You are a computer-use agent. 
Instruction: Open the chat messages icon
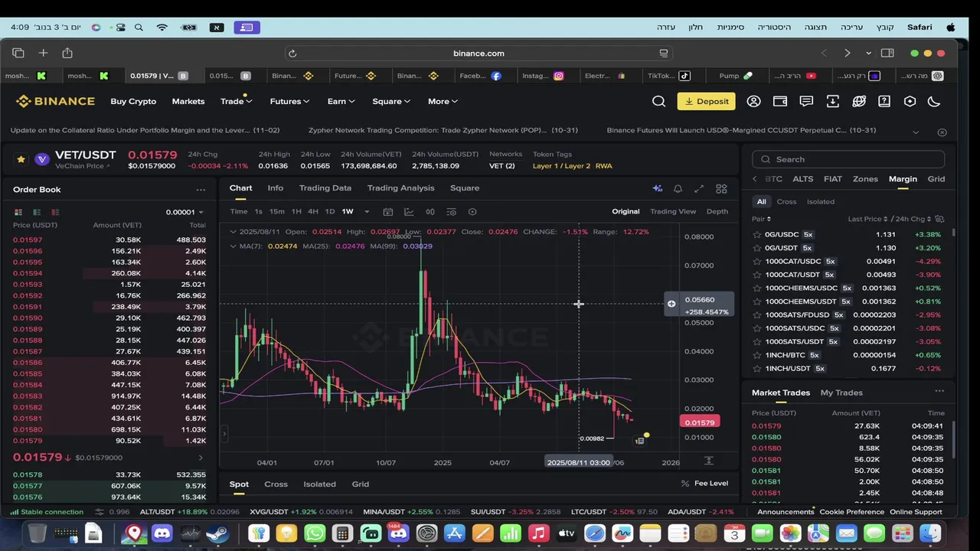tap(806, 101)
